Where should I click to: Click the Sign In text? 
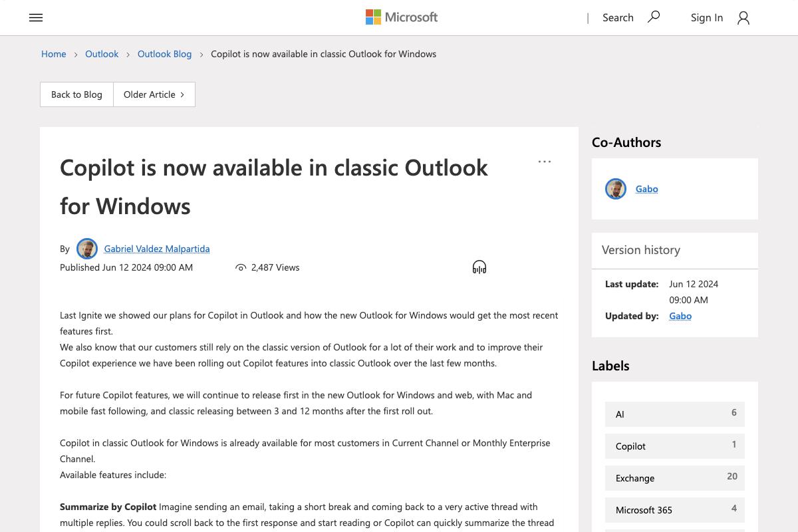[707, 18]
